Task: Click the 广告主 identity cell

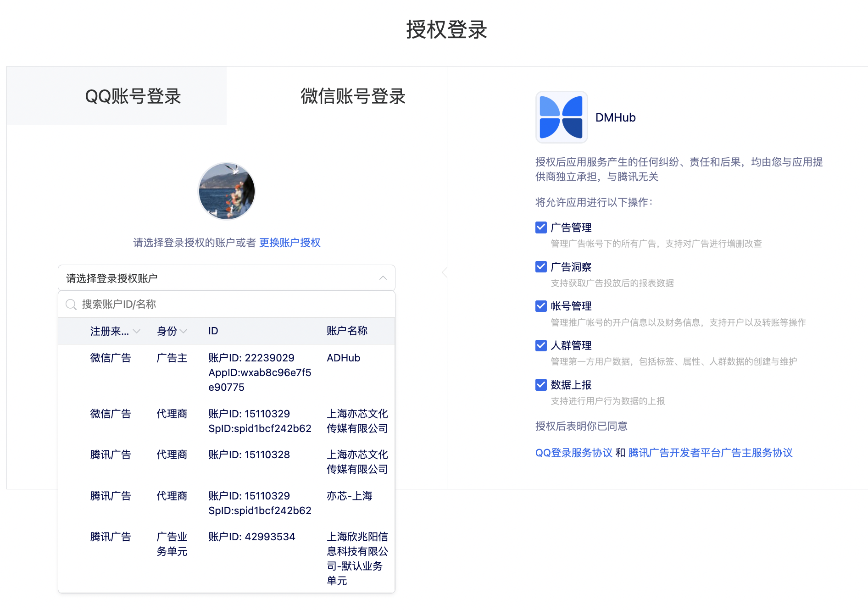Action: [172, 358]
